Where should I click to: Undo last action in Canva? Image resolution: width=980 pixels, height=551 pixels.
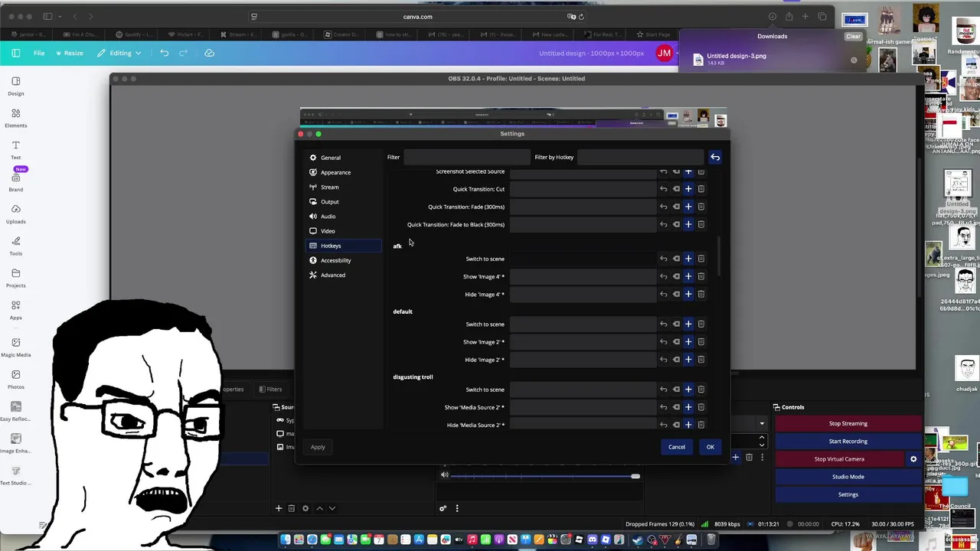(165, 53)
